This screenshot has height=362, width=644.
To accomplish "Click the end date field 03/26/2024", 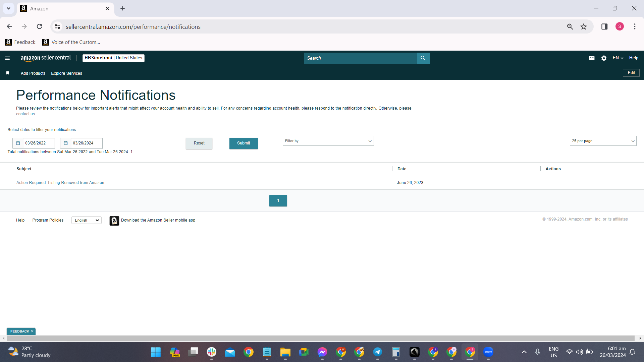I will pos(87,143).
